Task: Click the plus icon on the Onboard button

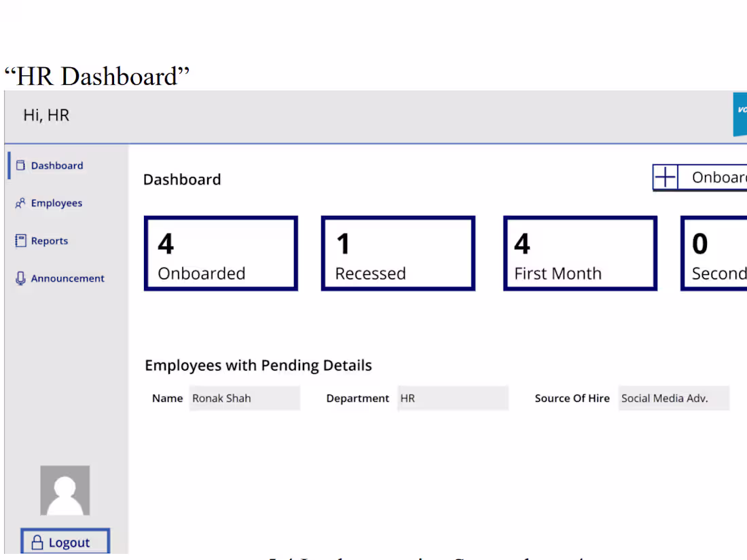Action: [664, 176]
